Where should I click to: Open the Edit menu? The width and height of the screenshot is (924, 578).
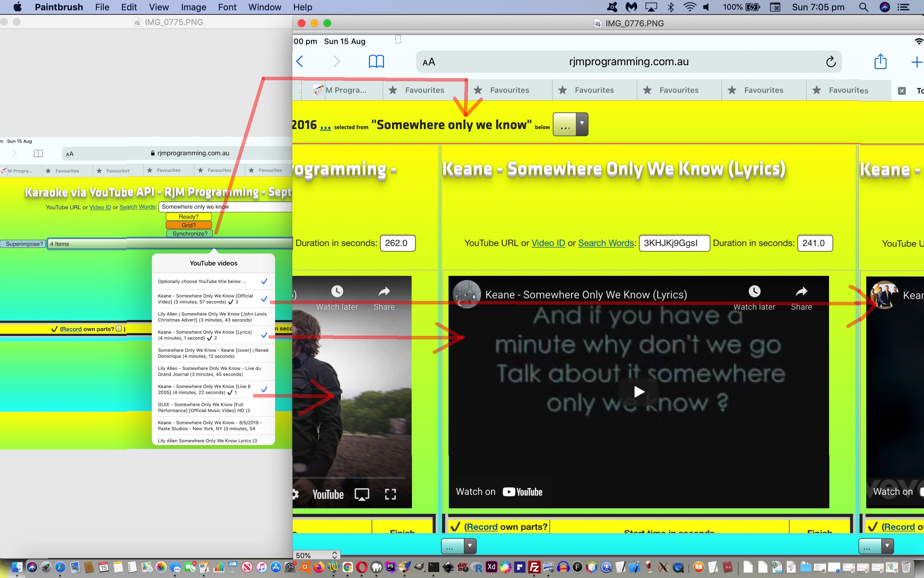point(129,7)
